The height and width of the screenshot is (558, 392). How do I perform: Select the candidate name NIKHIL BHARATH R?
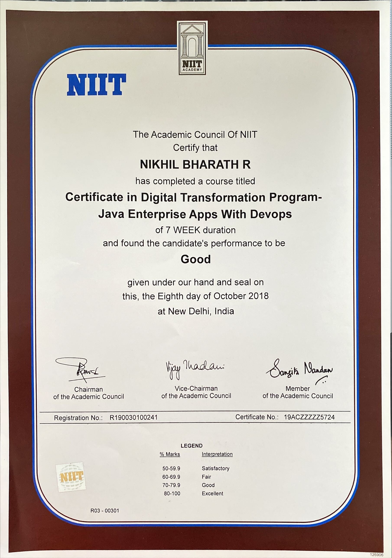[195, 165]
